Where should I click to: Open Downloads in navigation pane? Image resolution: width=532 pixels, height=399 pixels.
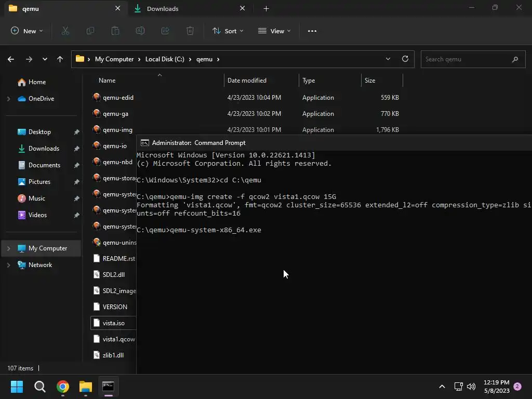pos(44,149)
